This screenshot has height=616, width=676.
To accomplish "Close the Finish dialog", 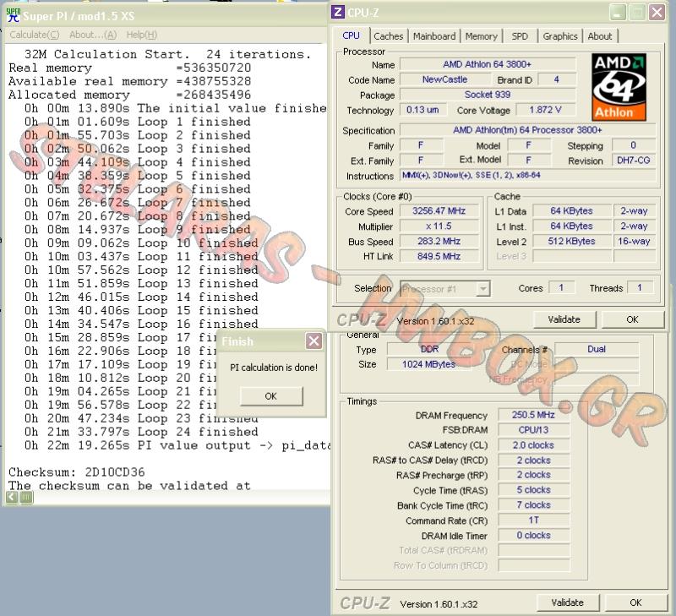I will 313,341.
